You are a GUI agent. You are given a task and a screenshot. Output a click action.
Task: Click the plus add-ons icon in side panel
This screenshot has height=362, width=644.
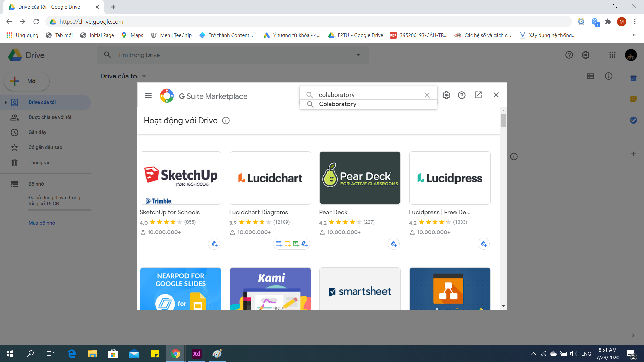tap(633, 154)
